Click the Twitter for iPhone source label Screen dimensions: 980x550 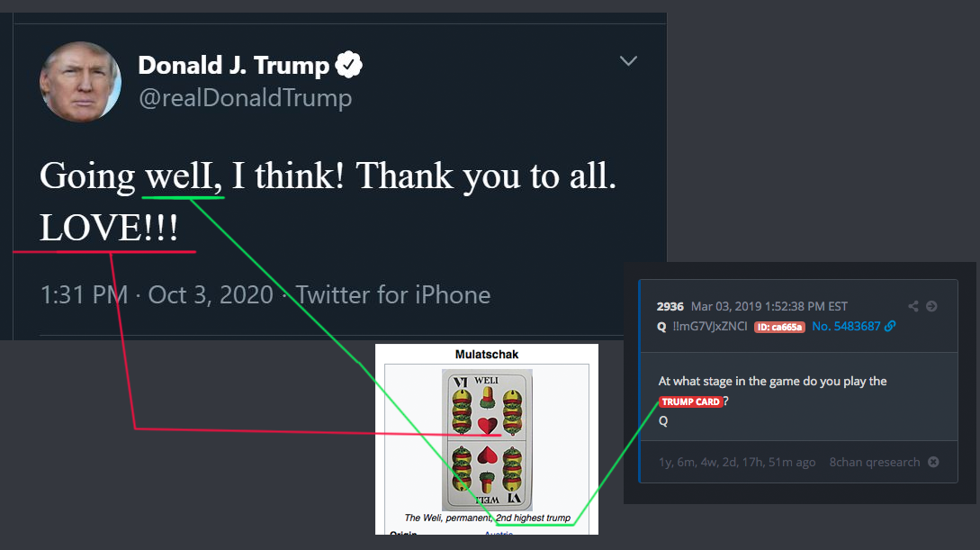click(x=393, y=294)
